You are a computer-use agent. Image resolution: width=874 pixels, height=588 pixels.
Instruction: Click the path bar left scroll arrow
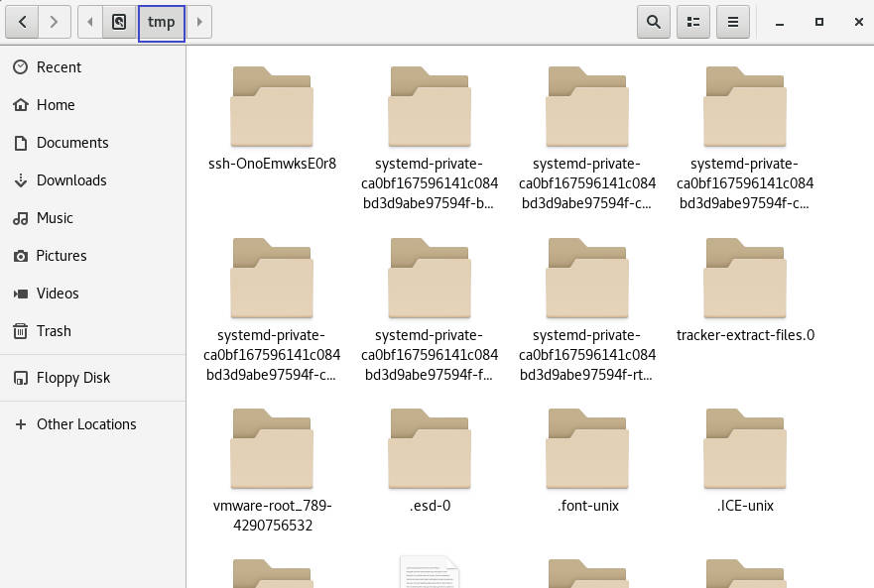point(89,22)
